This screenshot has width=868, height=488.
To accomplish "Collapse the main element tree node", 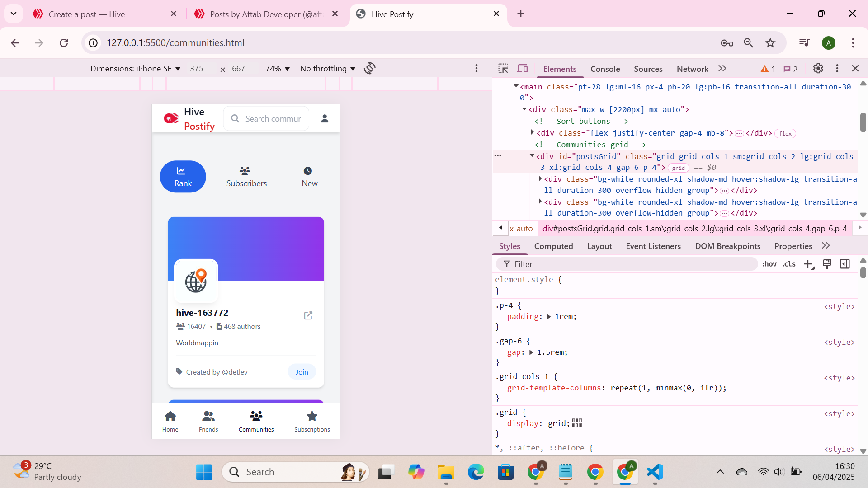I will tap(516, 86).
